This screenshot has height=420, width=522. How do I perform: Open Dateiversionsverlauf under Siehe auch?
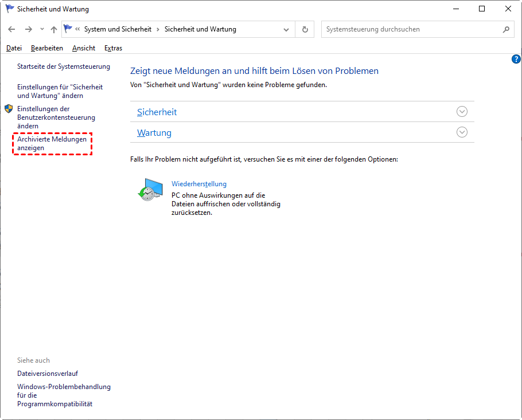tap(48, 374)
